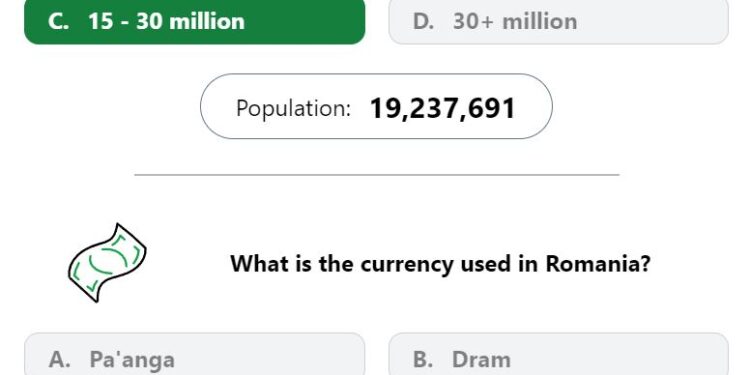
Task: Click the letter D. in the grey option
Action: pos(423,22)
